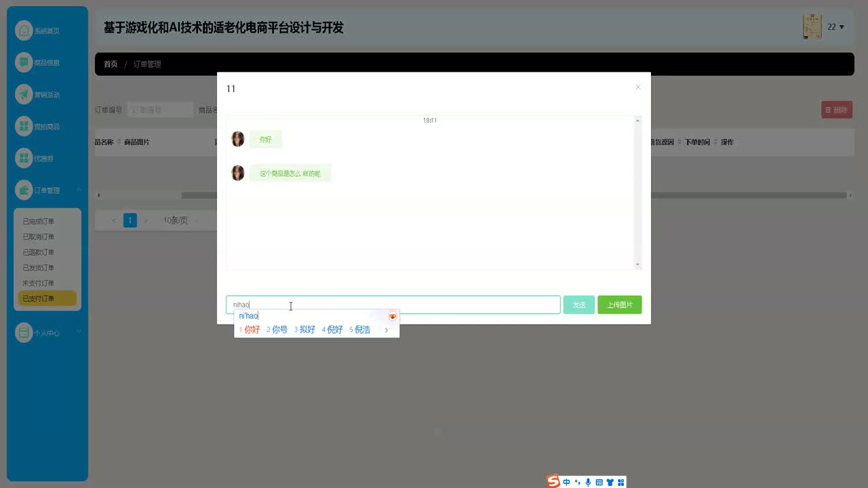Toggle Chinese/English mode on IME toolbar
Screen dimensions: 868x488
tap(567, 483)
